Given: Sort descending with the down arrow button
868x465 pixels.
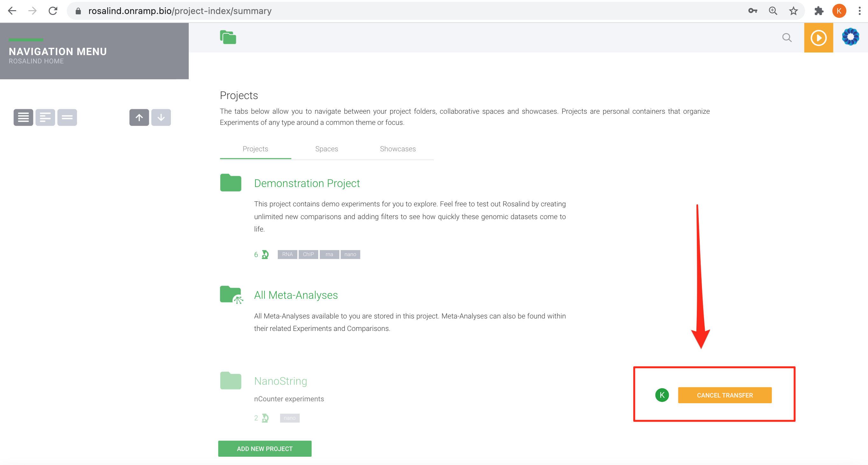Looking at the screenshot, I should (x=161, y=117).
